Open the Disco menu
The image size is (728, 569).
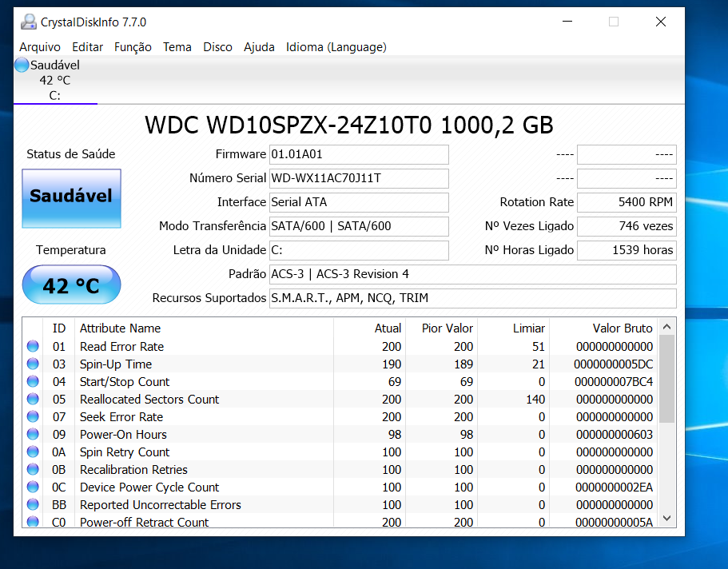pos(217,47)
